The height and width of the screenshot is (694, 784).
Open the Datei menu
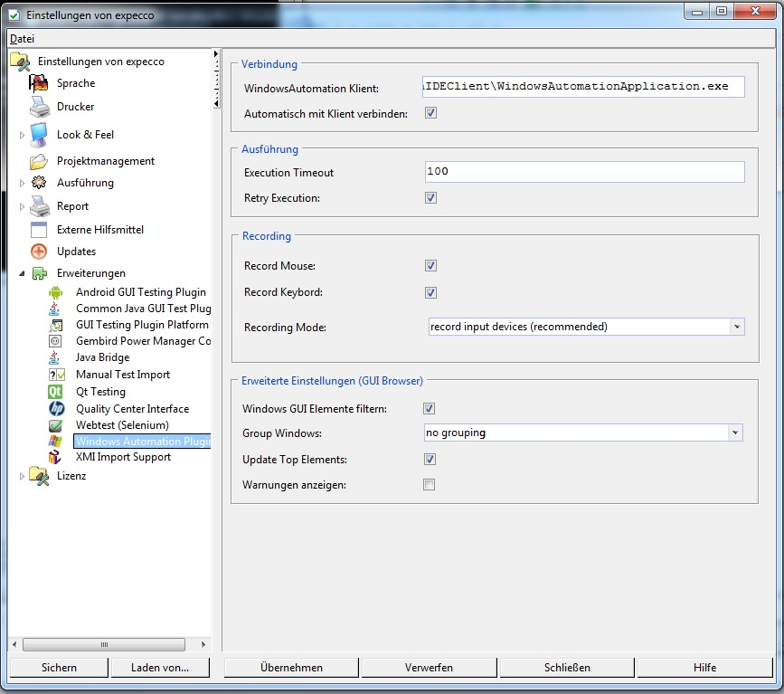[x=22, y=39]
